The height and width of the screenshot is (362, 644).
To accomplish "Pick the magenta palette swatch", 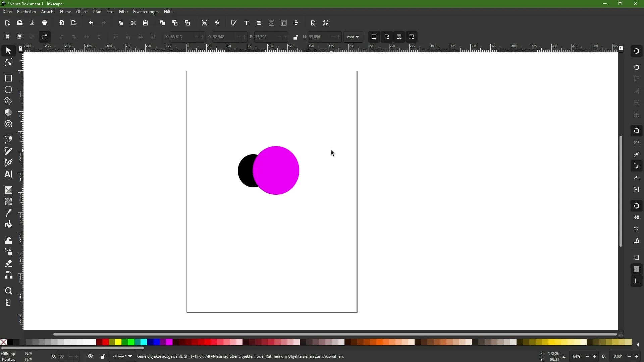I will pyautogui.click(x=169, y=342).
